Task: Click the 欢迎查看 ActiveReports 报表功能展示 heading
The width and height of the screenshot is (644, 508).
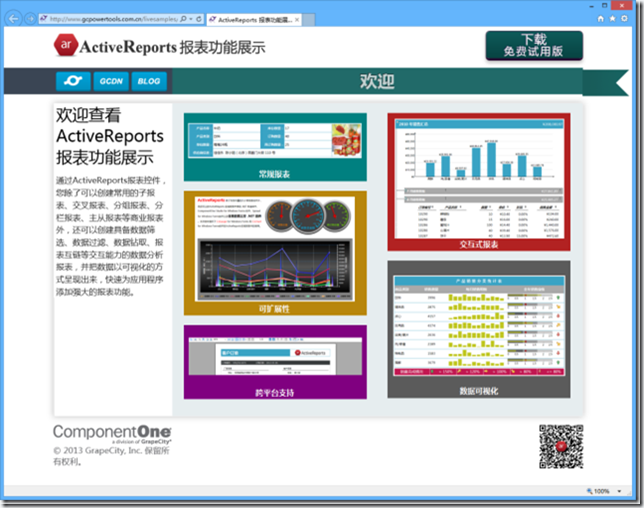Action: pyautogui.click(x=110, y=136)
